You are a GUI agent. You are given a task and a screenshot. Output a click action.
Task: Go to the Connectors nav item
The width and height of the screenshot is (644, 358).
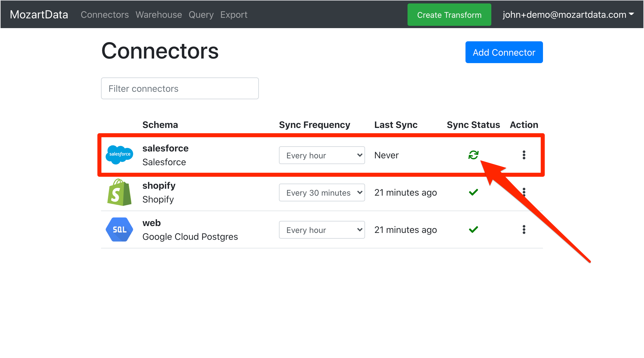(x=104, y=15)
